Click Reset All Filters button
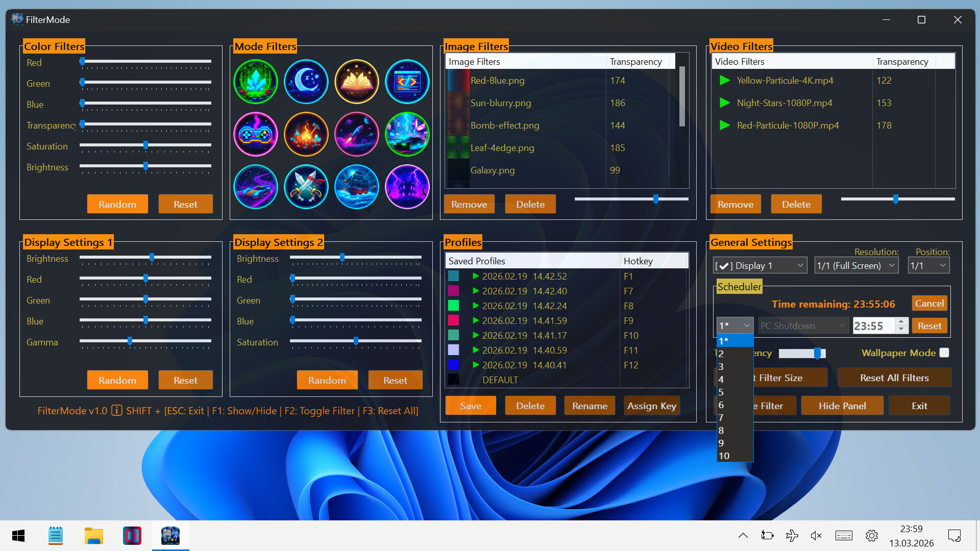The height and width of the screenshot is (551, 980). [x=894, y=378]
